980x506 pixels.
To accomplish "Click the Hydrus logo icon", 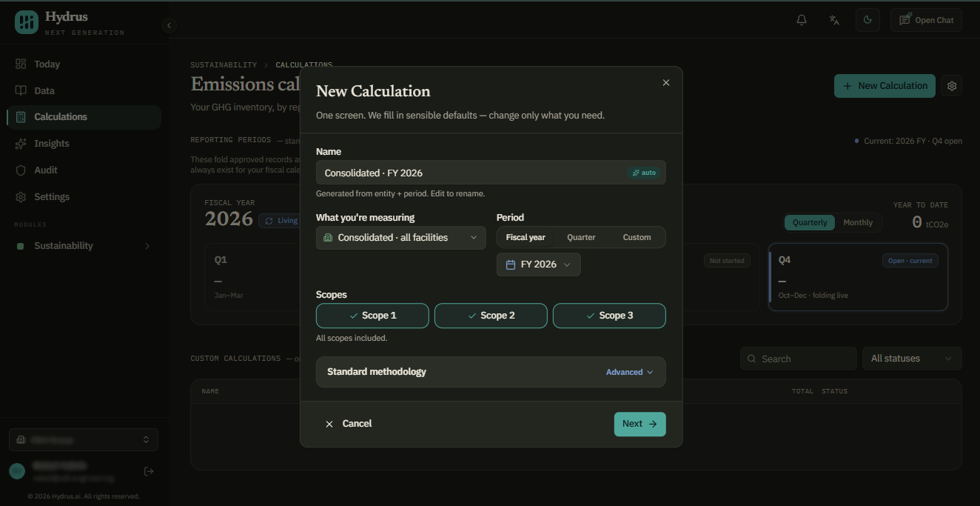I will [x=27, y=22].
